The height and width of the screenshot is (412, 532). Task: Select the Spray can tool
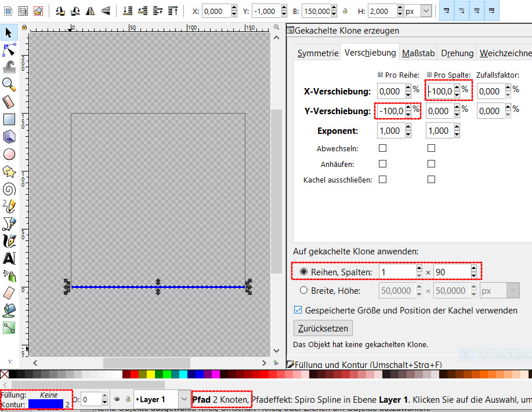(9, 276)
